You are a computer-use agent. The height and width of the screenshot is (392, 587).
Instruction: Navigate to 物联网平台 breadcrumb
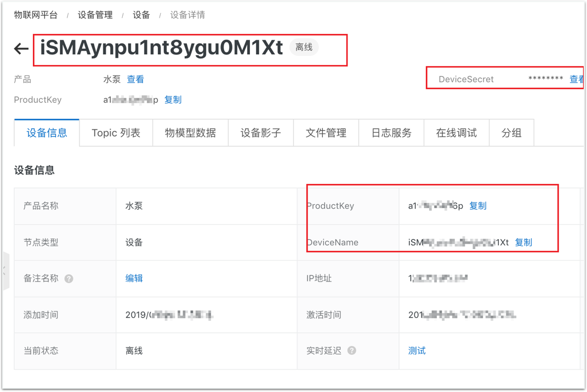pyautogui.click(x=36, y=15)
